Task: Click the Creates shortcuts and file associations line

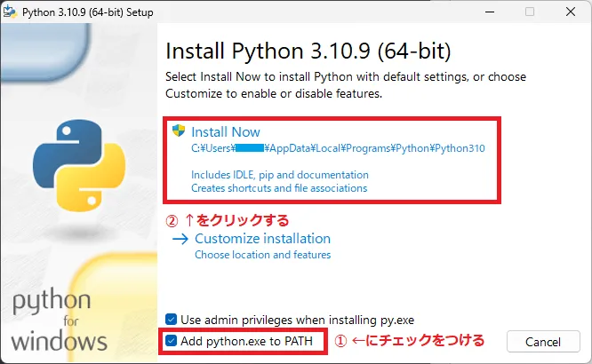Action: point(279,188)
